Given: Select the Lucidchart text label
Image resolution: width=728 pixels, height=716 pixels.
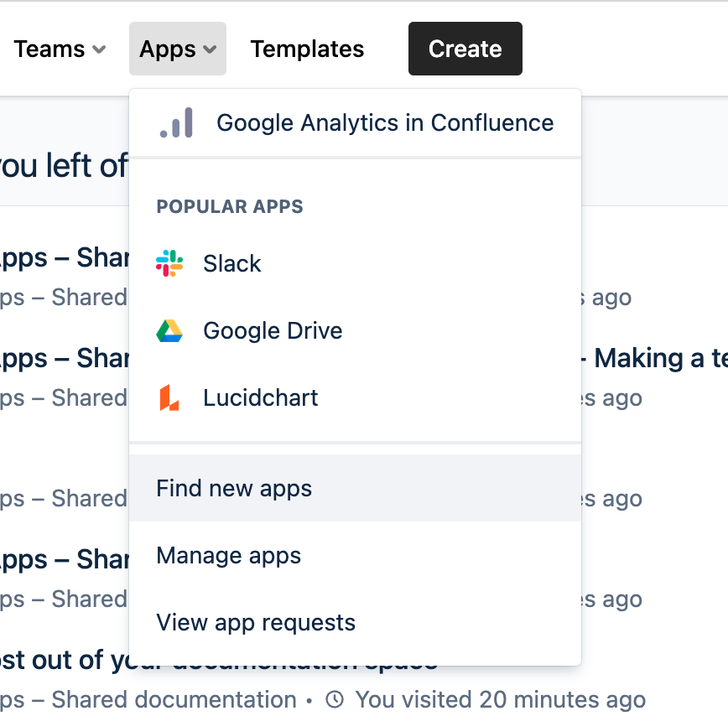Looking at the screenshot, I should [x=261, y=397].
